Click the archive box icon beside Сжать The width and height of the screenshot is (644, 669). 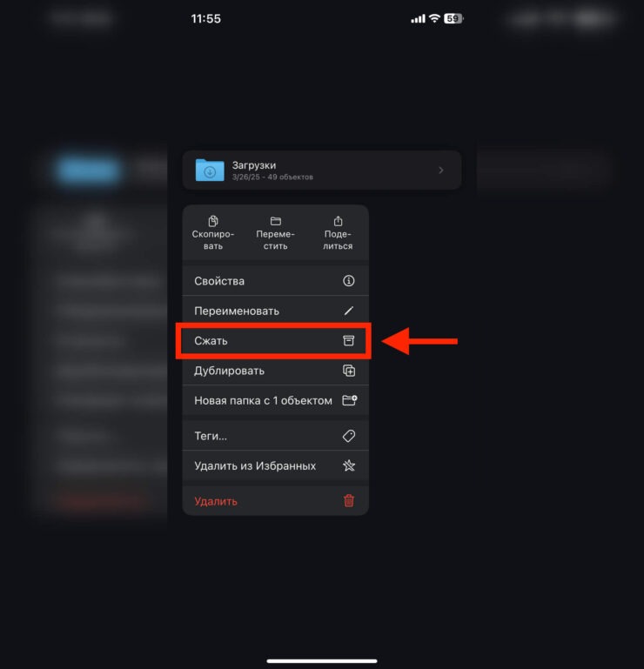tap(349, 340)
